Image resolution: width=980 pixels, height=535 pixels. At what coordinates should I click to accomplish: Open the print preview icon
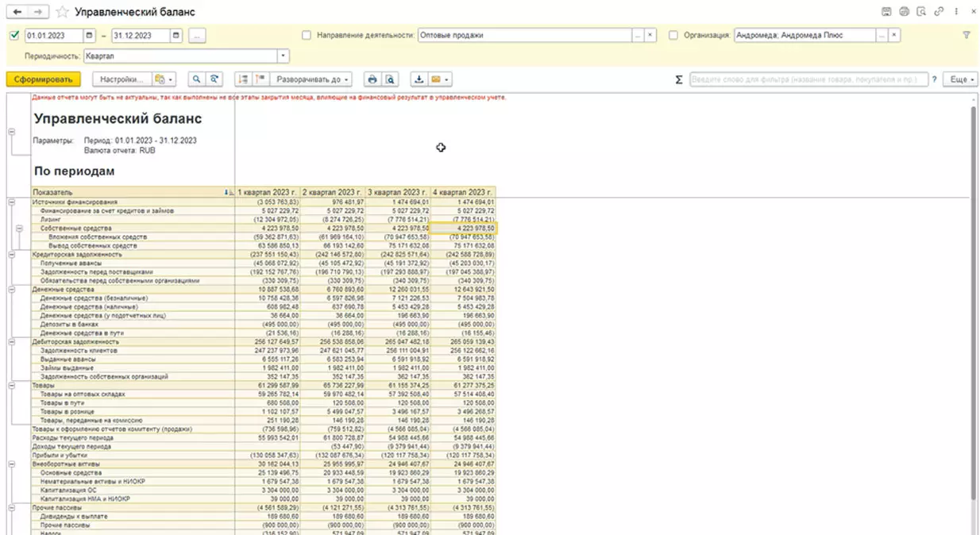389,79
